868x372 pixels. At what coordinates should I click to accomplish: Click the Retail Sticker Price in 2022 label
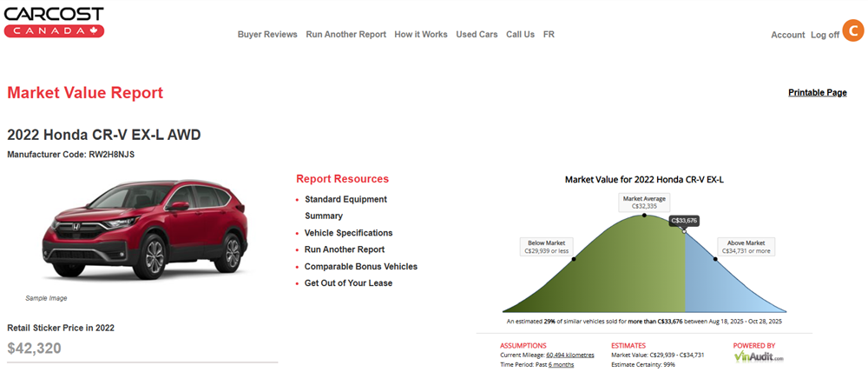coord(61,328)
